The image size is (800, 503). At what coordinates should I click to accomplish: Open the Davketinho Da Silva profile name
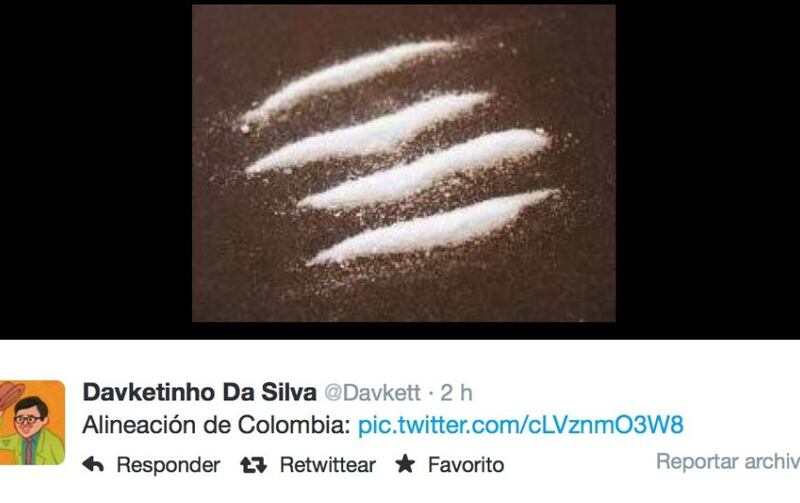199,392
